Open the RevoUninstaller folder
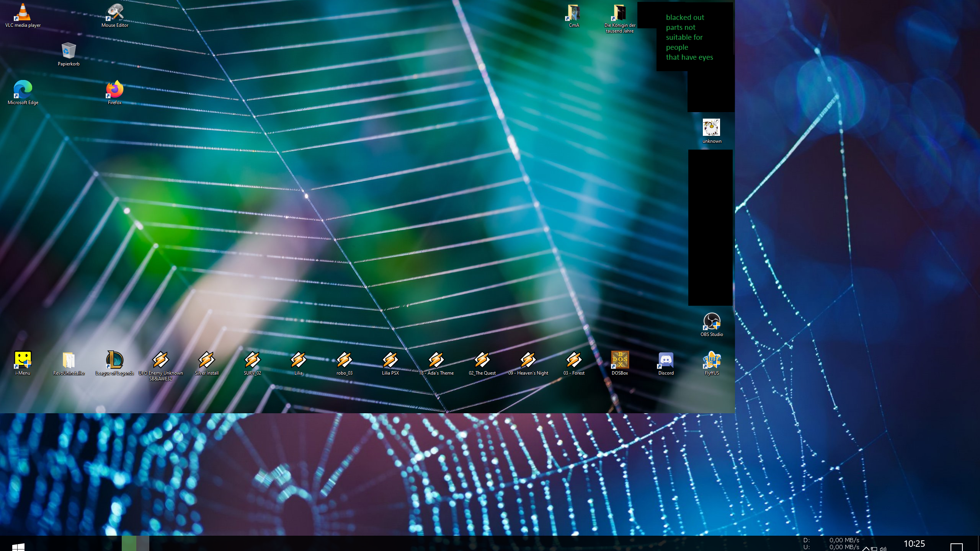980x551 pixels. [69, 361]
